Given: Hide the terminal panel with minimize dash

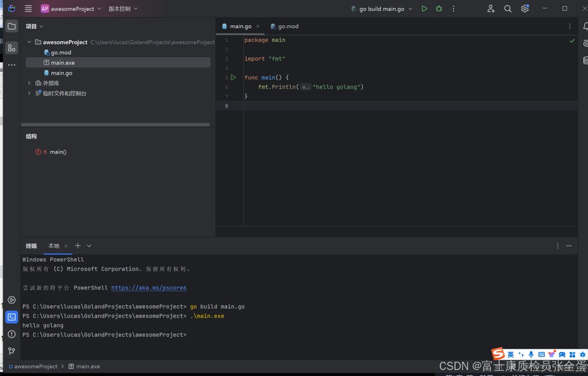Looking at the screenshot, I should point(569,246).
